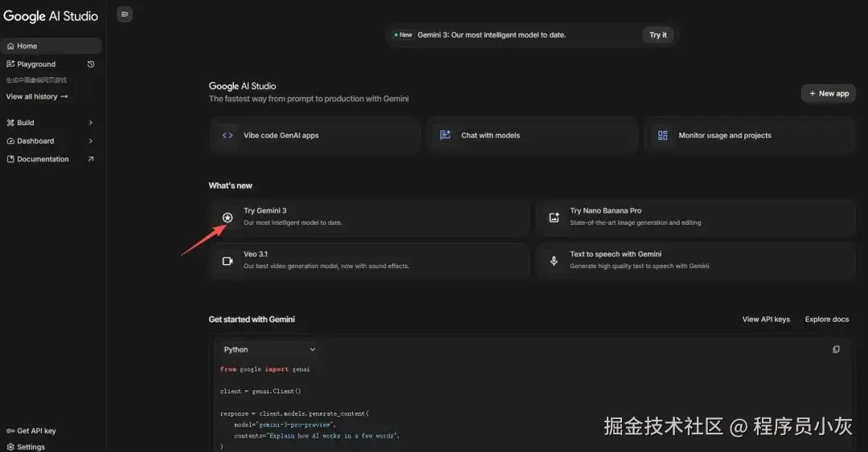Open the Home page in sidebar

pos(51,46)
